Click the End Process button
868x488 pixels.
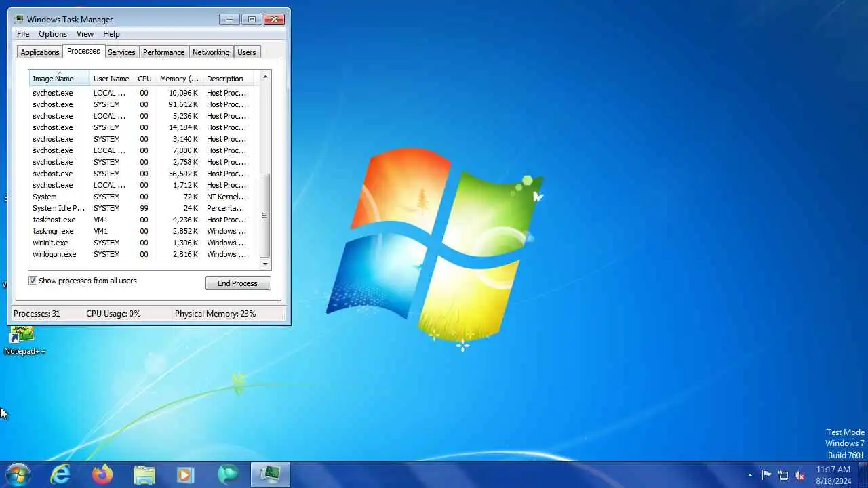pyautogui.click(x=238, y=283)
